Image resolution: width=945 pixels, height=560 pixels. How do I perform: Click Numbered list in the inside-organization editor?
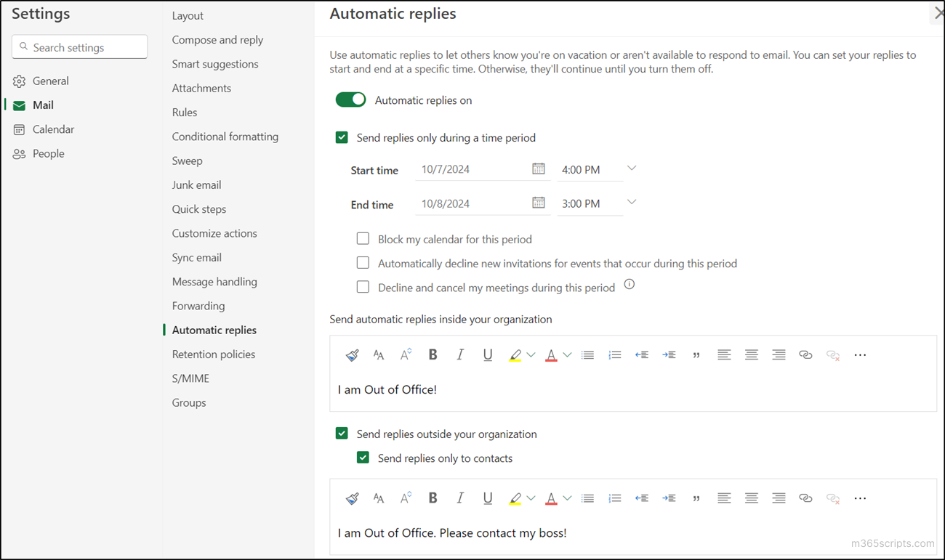615,354
